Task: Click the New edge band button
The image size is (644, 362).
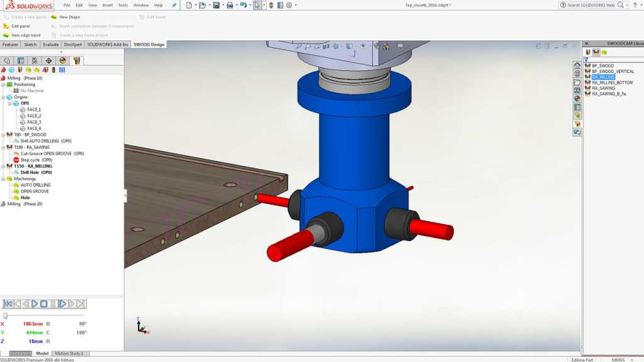Action: (x=22, y=35)
